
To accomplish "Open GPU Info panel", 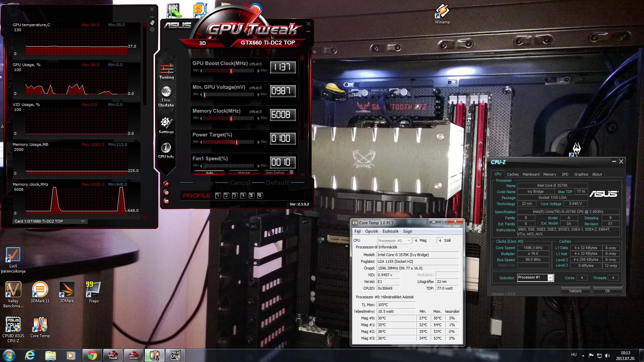I will click(x=166, y=150).
